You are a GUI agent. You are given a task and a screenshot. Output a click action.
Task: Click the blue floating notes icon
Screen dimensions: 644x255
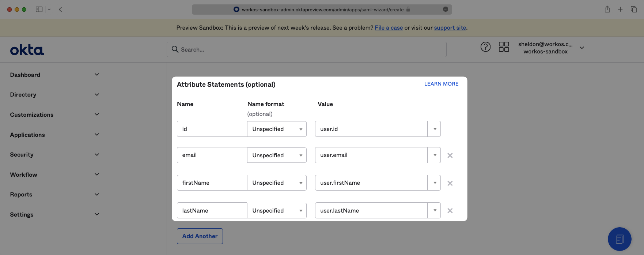pyautogui.click(x=619, y=239)
